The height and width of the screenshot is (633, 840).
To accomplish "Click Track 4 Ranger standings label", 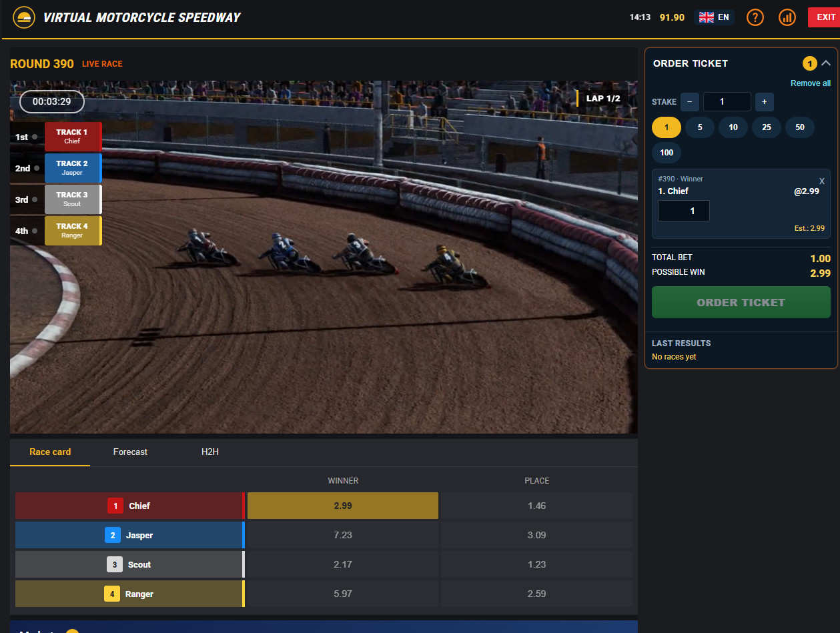I will click(x=73, y=231).
